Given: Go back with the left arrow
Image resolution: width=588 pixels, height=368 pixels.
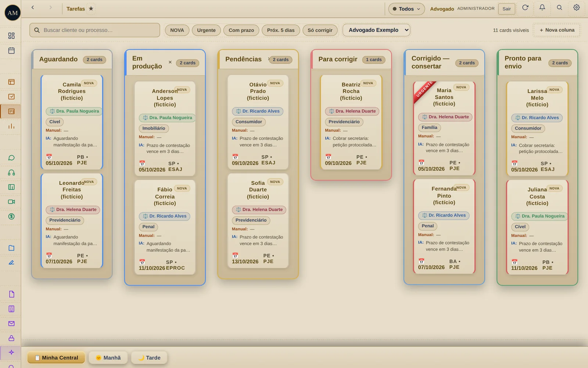Looking at the screenshot, I should coord(33,7).
